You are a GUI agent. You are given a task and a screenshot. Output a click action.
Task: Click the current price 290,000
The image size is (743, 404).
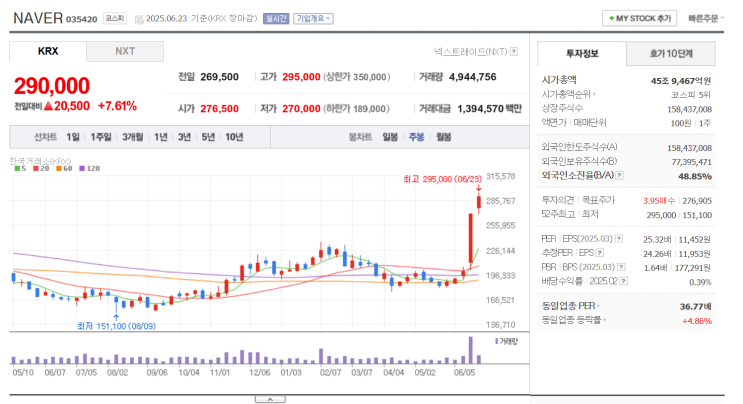coord(52,86)
